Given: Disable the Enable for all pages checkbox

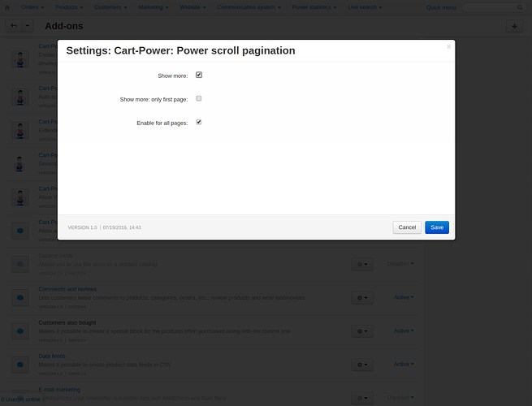Looking at the screenshot, I should pyautogui.click(x=199, y=122).
